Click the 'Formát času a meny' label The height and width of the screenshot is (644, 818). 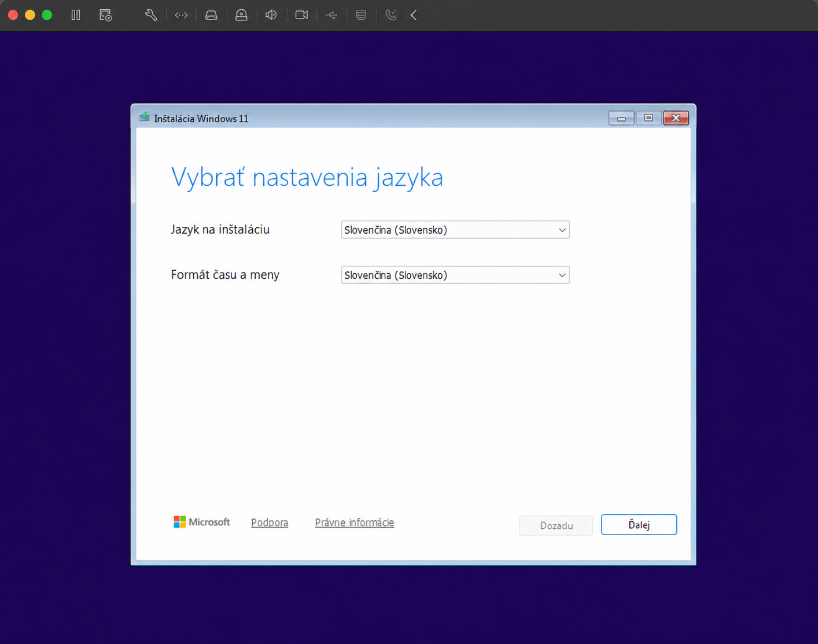tap(225, 275)
